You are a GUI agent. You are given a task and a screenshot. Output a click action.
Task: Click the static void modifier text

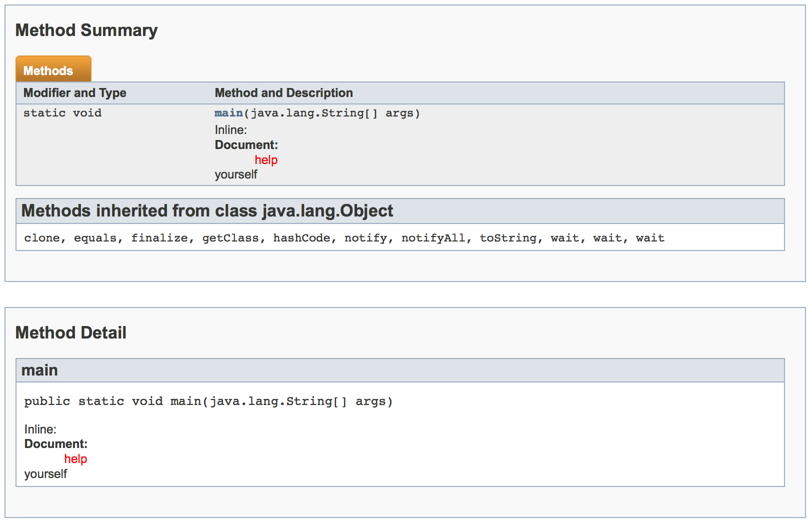pyautogui.click(x=62, y=113)
